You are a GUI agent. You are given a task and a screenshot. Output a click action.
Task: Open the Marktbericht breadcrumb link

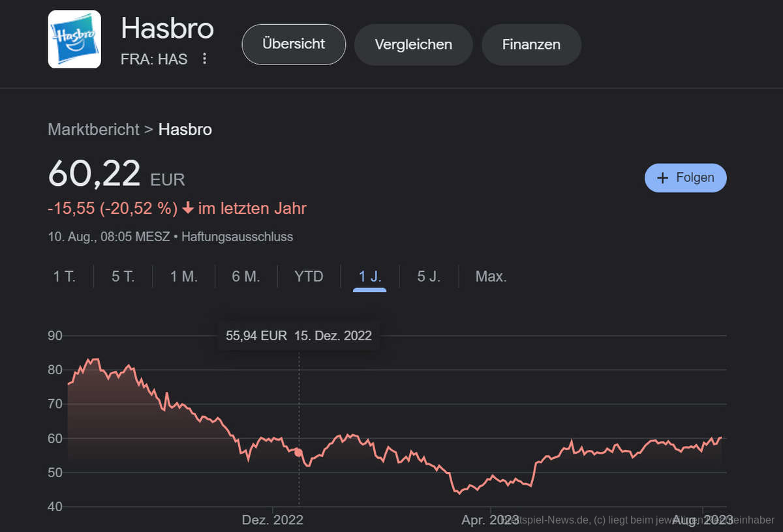point(93,129)
